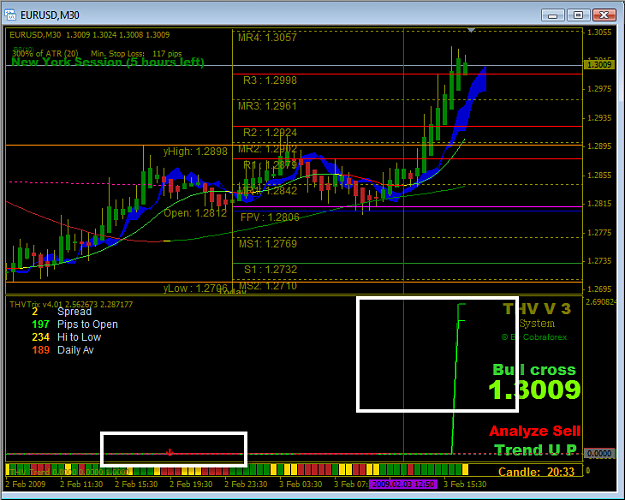Click the 1.2775 price axis value
The width and height of the screenshot is (625, 500).
click(x=599, y=233)
